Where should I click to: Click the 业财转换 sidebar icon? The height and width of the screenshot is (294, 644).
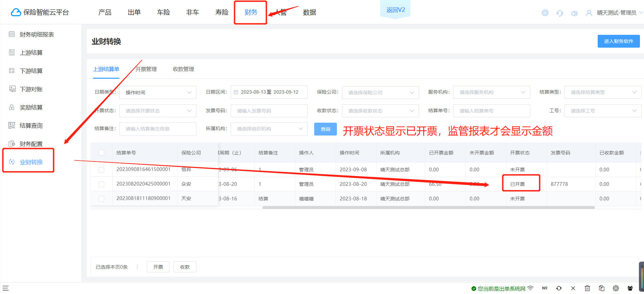12,162
